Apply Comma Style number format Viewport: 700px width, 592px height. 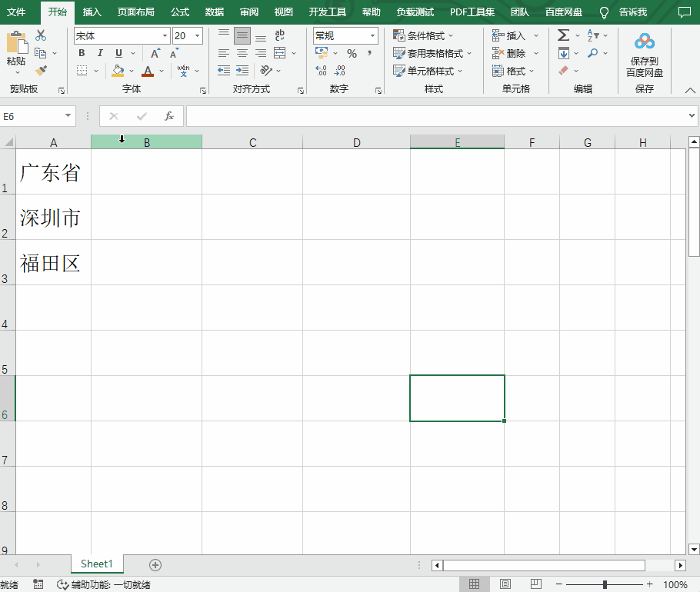click(369, 54)
